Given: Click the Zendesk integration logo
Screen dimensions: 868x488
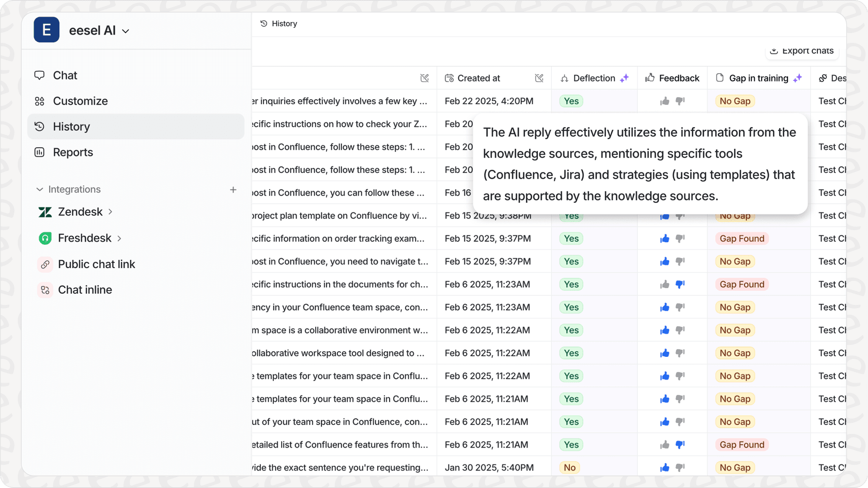Looking at the screenshot, I should (45, 212).
